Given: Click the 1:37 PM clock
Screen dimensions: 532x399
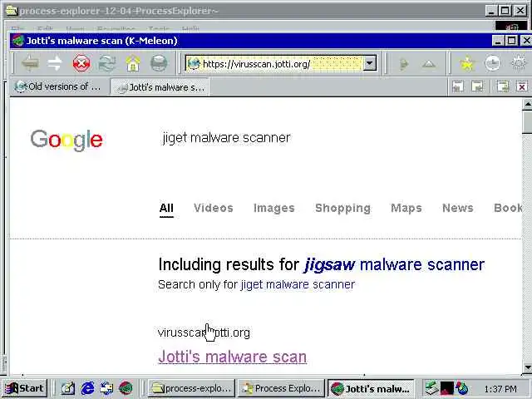Looking at the screenshot, I should [x=500, y=389].
